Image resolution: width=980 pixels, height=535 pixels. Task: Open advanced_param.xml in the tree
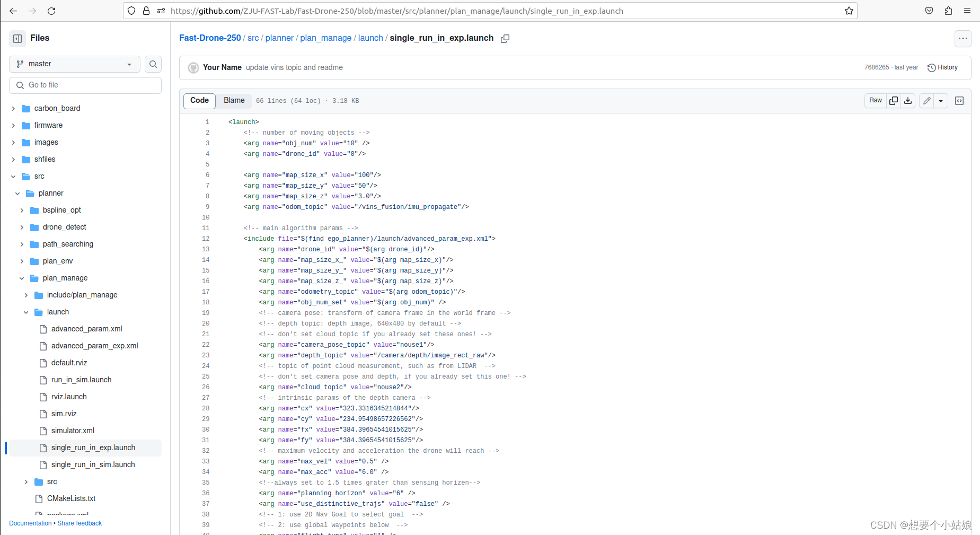(87, 329)
